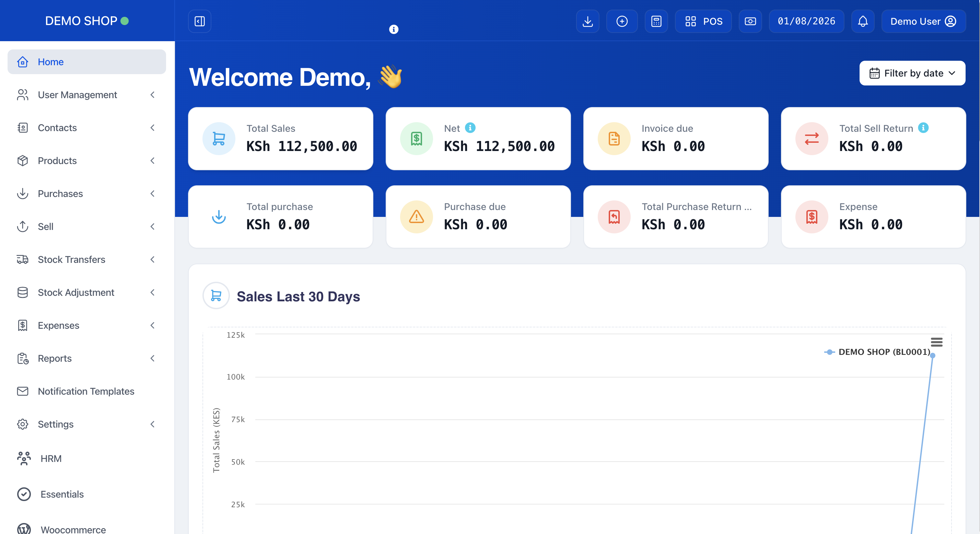Click the Demo User profile button

click(923, 21)
